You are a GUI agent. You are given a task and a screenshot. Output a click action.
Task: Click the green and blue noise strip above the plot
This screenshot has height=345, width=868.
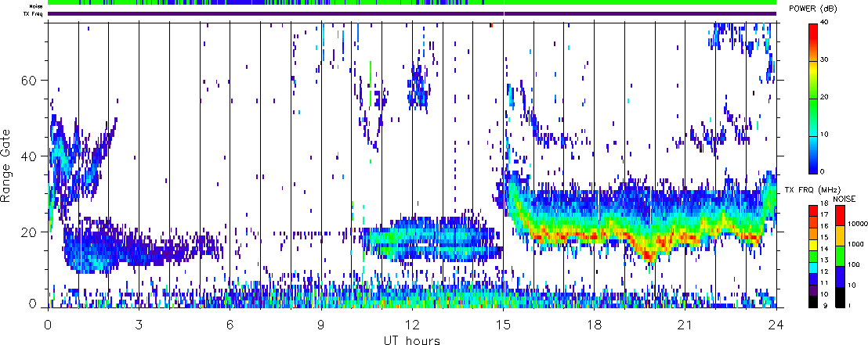point(412,2)
